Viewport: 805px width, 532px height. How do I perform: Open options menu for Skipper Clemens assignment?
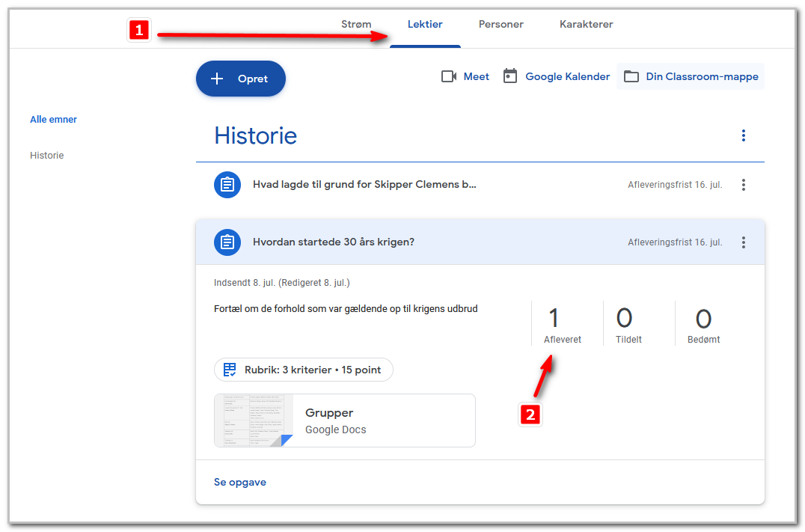point(744,185)
